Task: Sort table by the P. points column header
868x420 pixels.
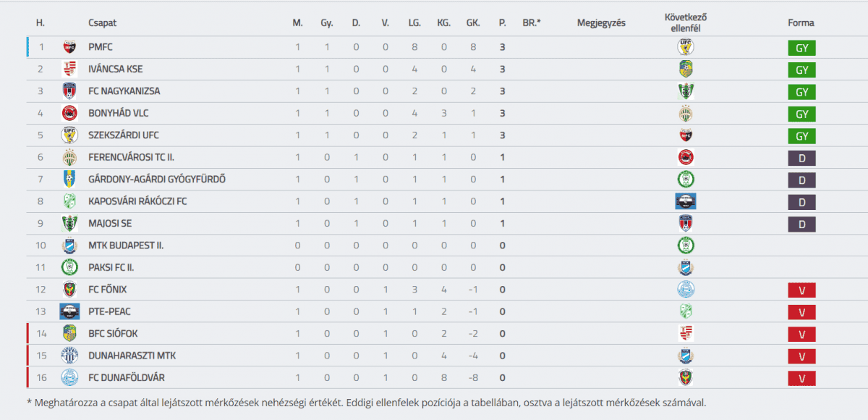Action: (502, 22)
